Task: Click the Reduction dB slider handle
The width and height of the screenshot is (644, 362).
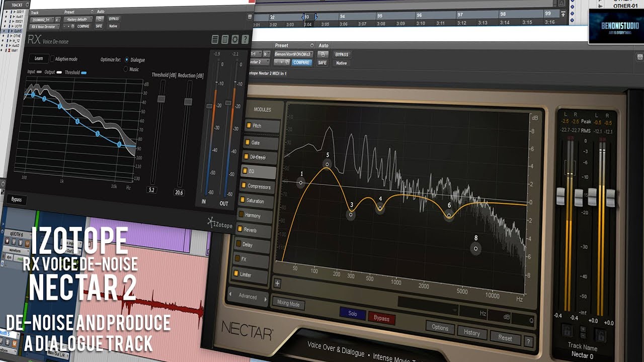Action: (188, 102)
